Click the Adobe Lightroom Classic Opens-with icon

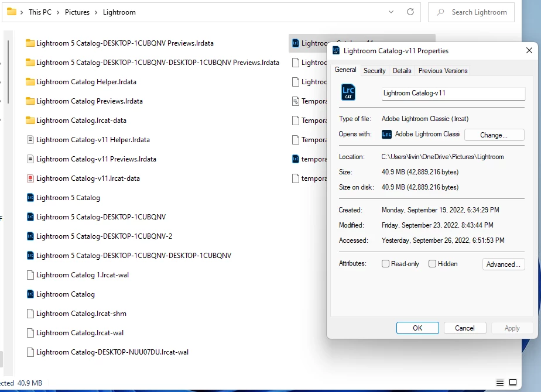tap(386, 134)
